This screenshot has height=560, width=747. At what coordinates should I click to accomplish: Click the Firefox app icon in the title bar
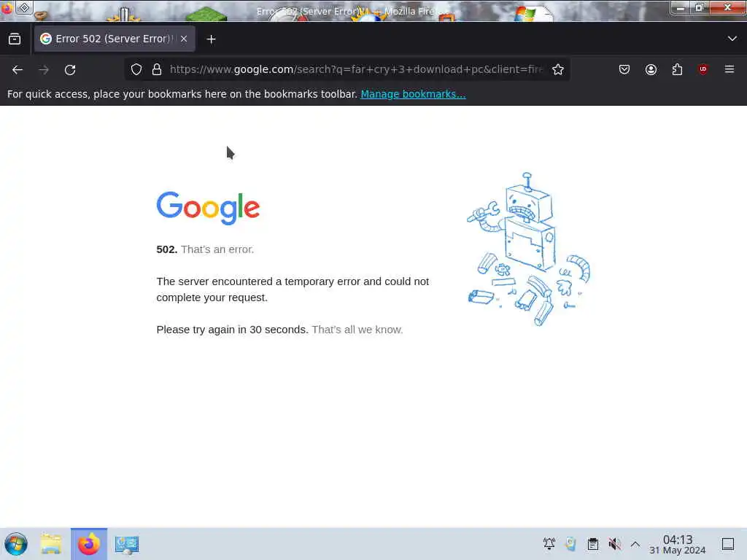7,8
